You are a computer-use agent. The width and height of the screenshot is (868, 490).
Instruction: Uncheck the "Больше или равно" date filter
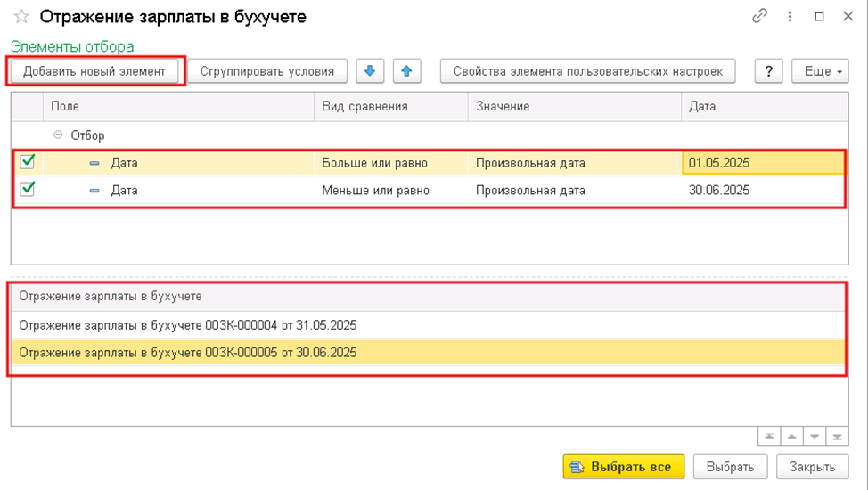pyautogui.click(x=28, y=162)
